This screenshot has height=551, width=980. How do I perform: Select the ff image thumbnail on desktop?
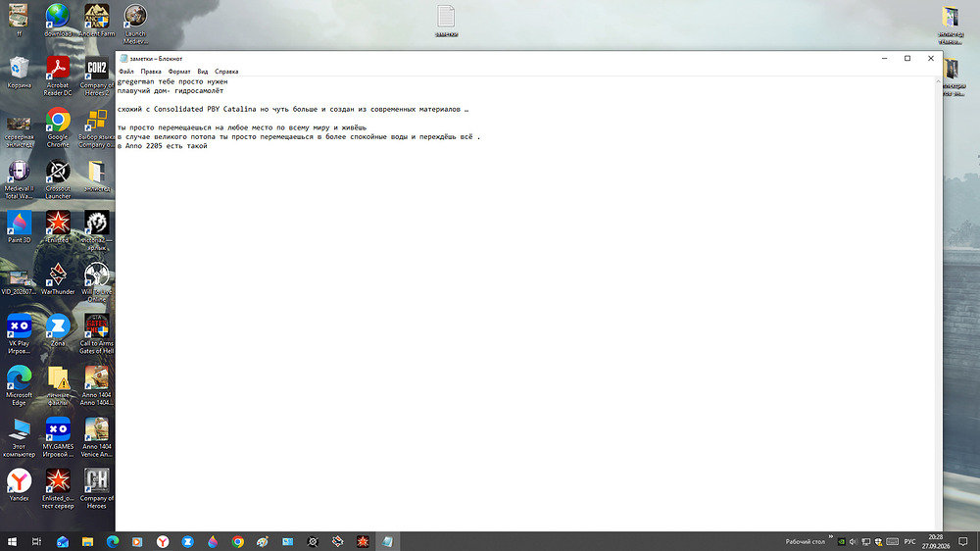[19, 21]
